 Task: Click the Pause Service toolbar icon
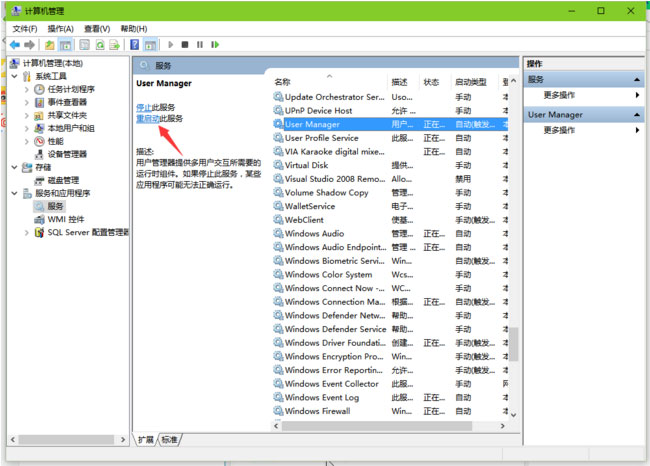(200, 45)
